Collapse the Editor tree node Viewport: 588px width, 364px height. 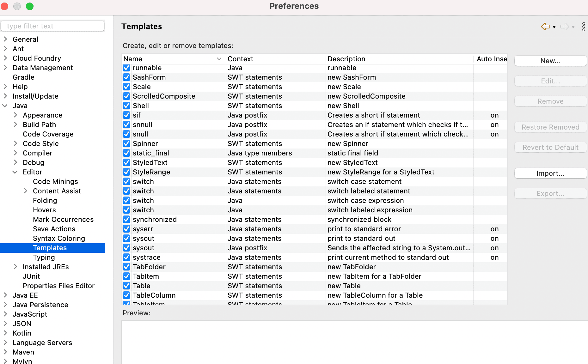tap(15, 172)
